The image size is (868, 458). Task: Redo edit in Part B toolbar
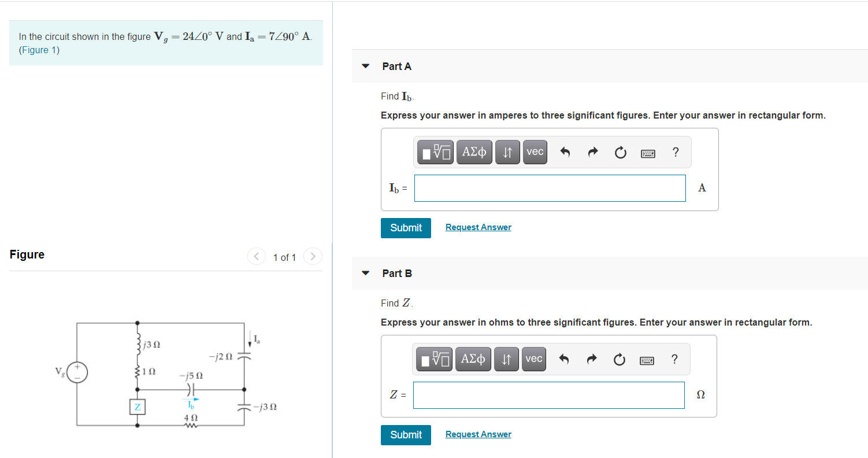[x=592, y=360]
